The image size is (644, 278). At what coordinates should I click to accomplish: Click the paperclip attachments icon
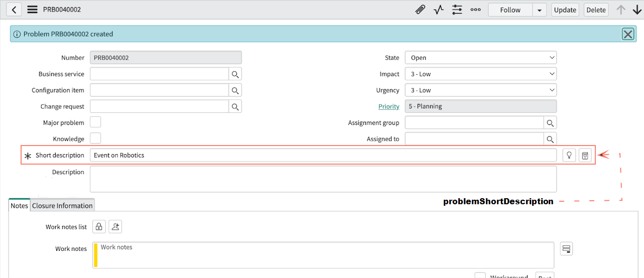[420, 10]
